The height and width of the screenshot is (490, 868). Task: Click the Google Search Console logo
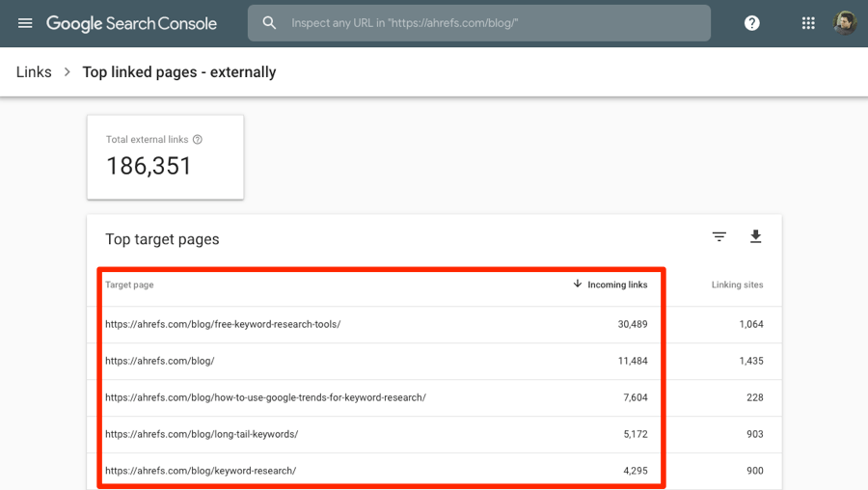click(131, 23)
